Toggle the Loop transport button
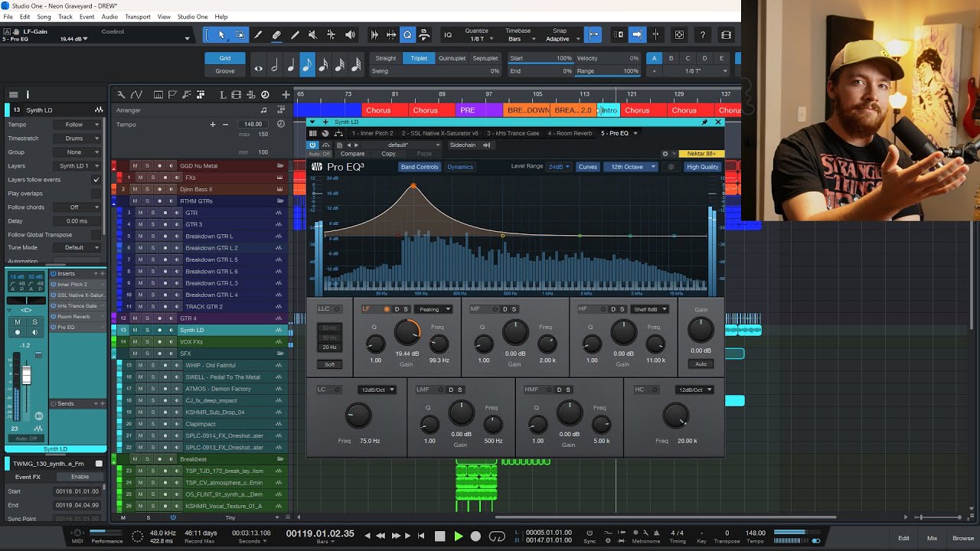The width and height of the screenshot is (980, 551). [497, 536]
